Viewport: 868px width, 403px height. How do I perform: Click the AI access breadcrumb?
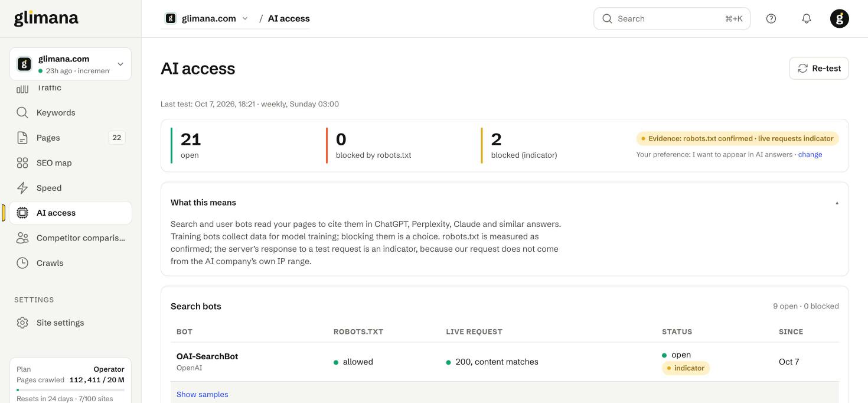coord(289,18)
